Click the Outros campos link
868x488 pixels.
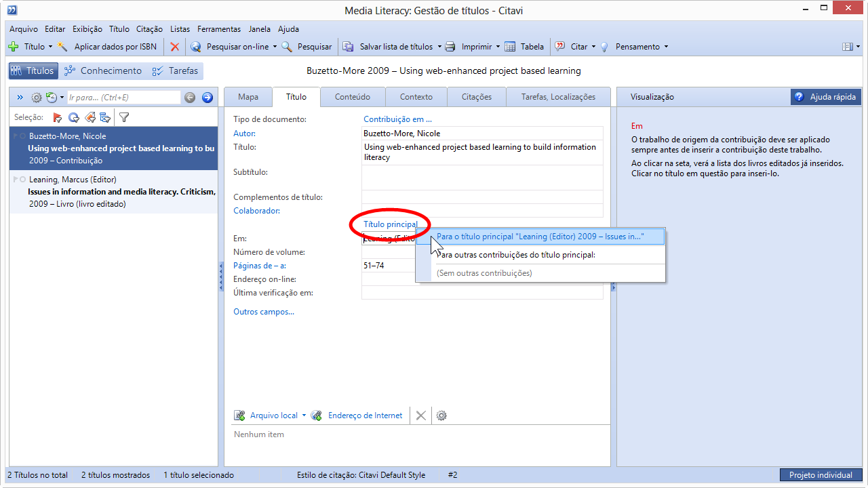(x=264, y=312)
